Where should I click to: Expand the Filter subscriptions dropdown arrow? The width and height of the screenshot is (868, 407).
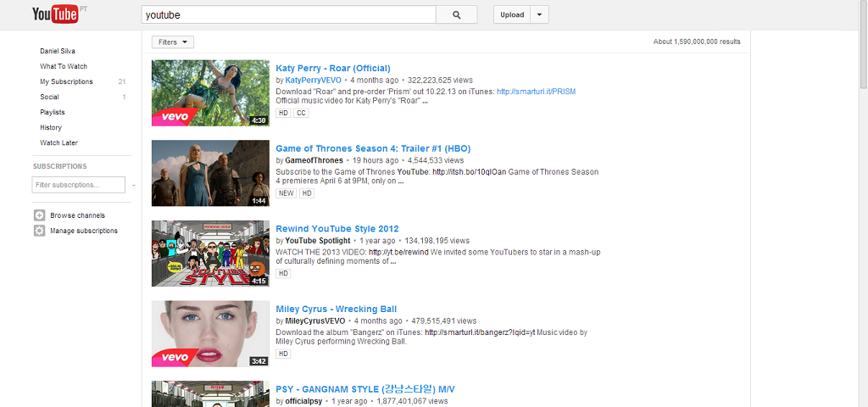coord(133,185)
